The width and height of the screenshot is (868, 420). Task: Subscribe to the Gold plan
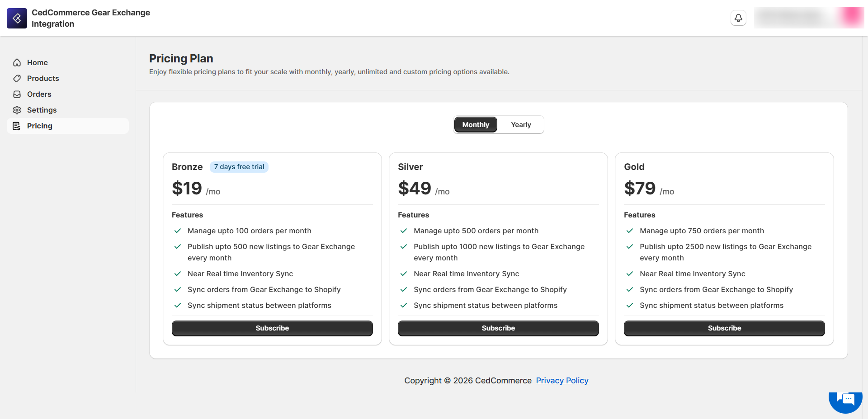724,328
